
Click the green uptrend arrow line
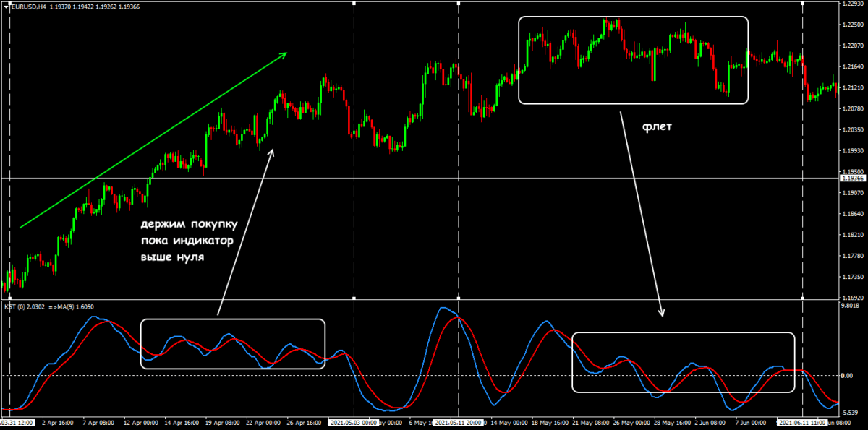pyautogui.click(x=153, y=140)
